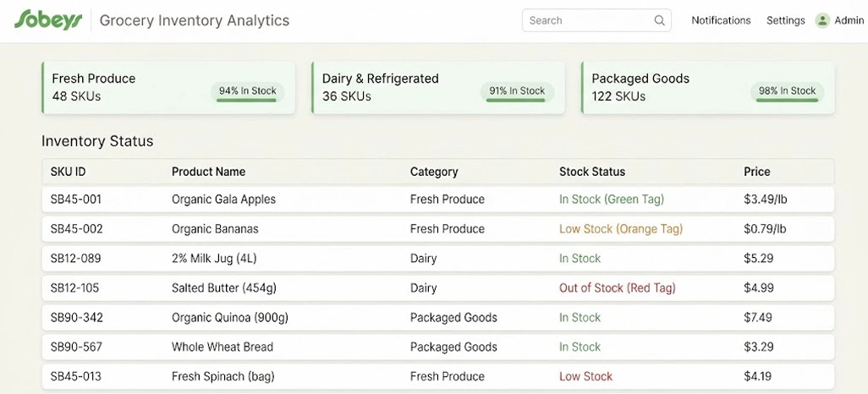Image resolution: width=868 pixels, height=394 pixels.
Task: Click the Low Stock status for Fresh Spinach
Action: 585,376
